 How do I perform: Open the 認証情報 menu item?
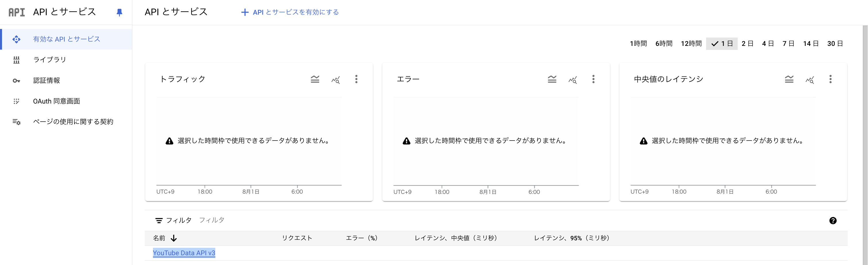pyautogui.click(x=66, y=81)
